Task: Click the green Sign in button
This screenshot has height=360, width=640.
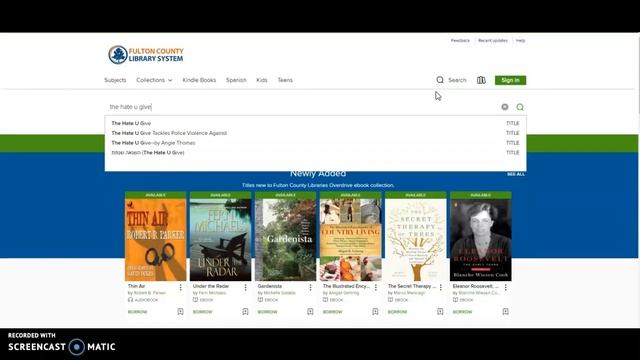Action: [511, 80]
